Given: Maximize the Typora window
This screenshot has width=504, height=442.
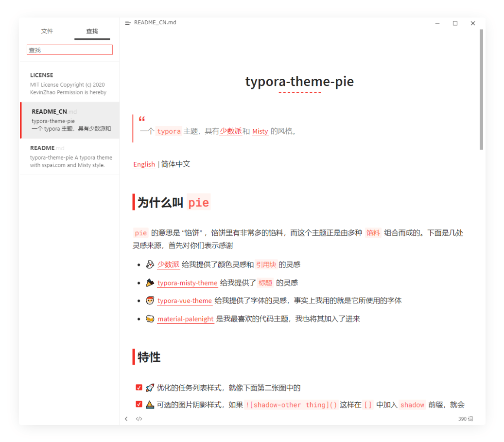Looking at the screenshot, I should [455, 23].
